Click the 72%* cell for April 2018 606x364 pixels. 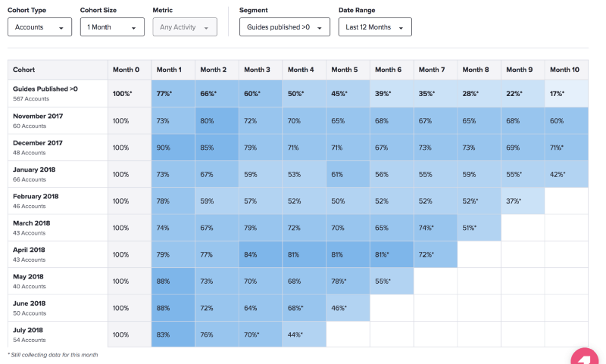pyautogui.click(x=436, y=254)
